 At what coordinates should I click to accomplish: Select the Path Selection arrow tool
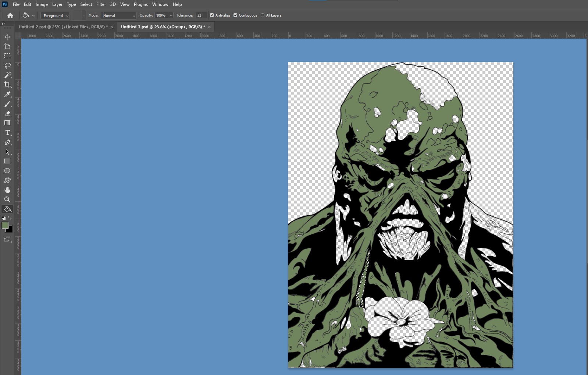pos(7,152)
